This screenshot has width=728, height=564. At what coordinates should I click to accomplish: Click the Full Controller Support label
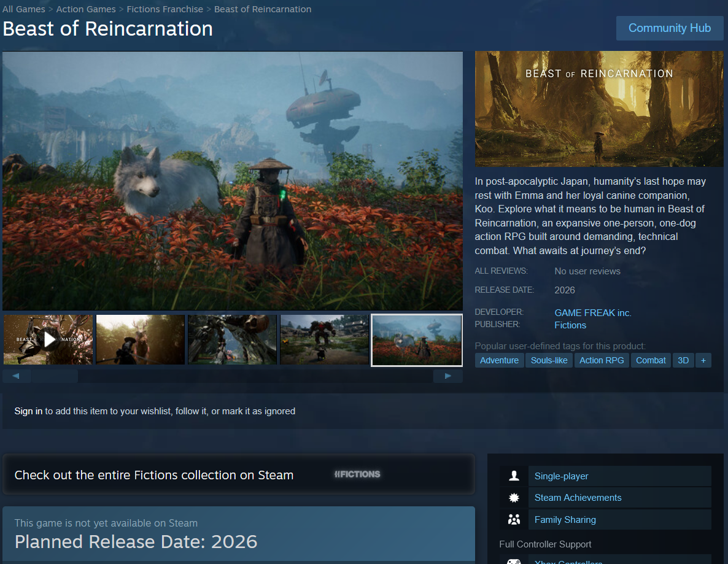[x=545, y=544]
